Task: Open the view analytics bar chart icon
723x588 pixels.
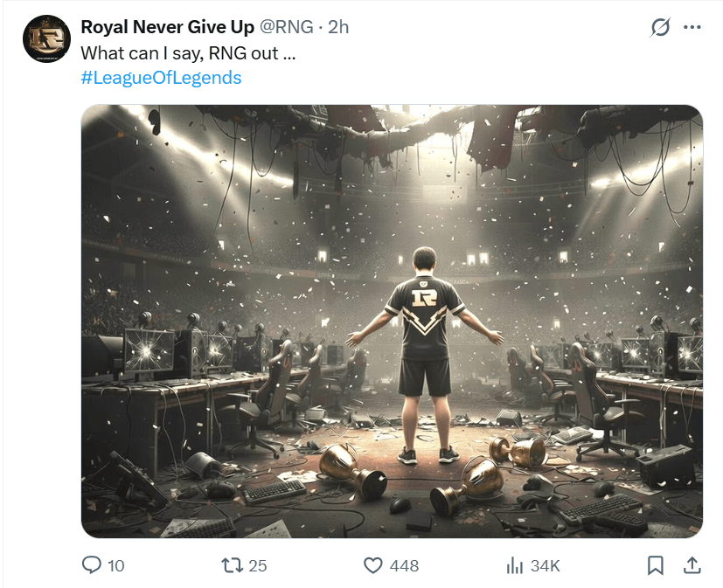Action: [x=514, y=566]
